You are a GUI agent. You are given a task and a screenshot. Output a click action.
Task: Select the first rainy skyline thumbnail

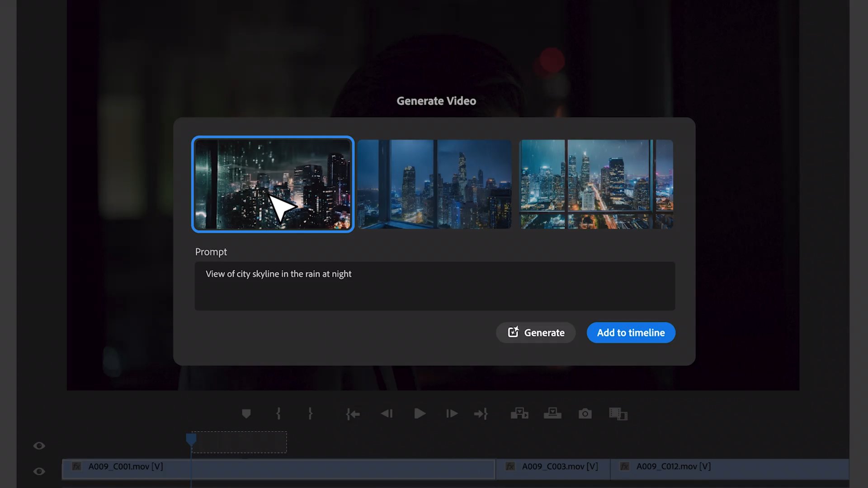273,184
